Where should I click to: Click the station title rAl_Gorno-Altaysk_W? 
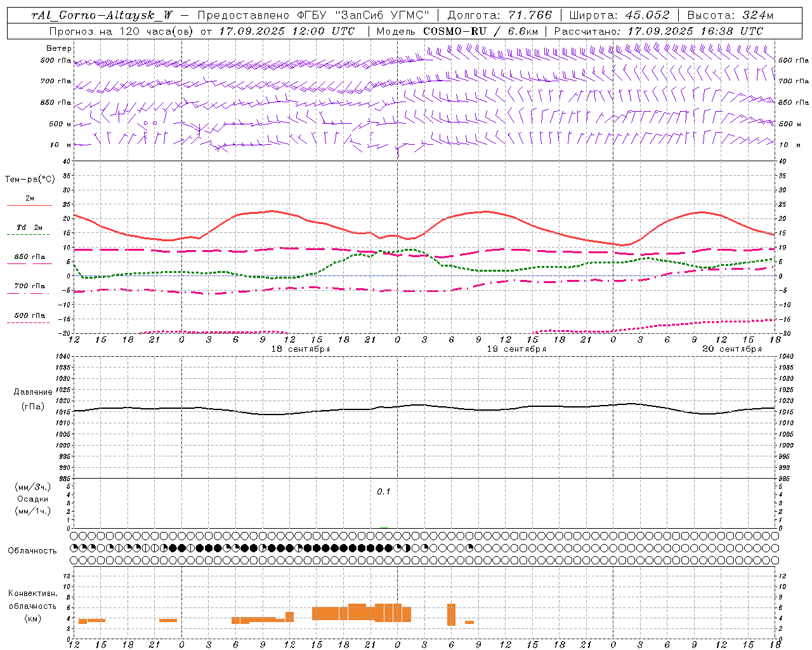(101, 15)
